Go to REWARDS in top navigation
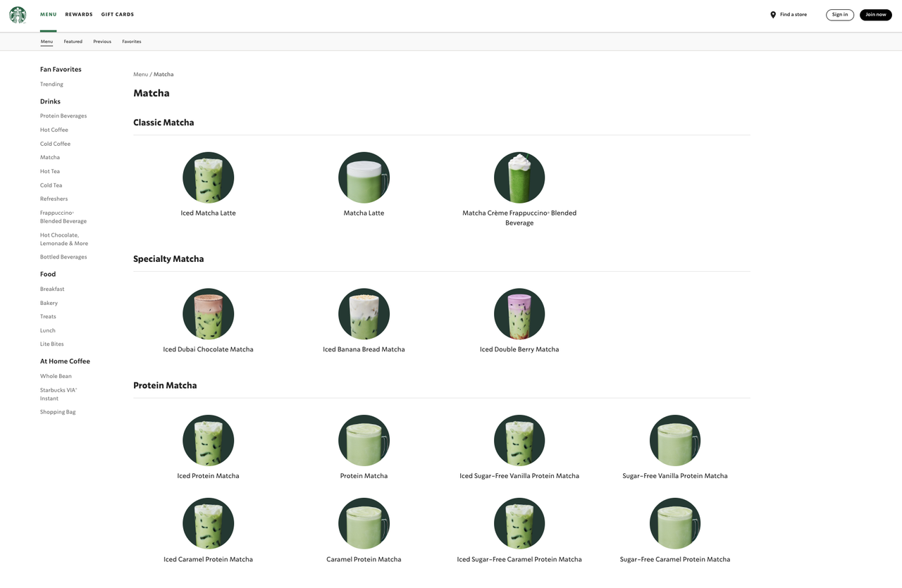The height and width of the screenshot is (588, 902). 79,15
